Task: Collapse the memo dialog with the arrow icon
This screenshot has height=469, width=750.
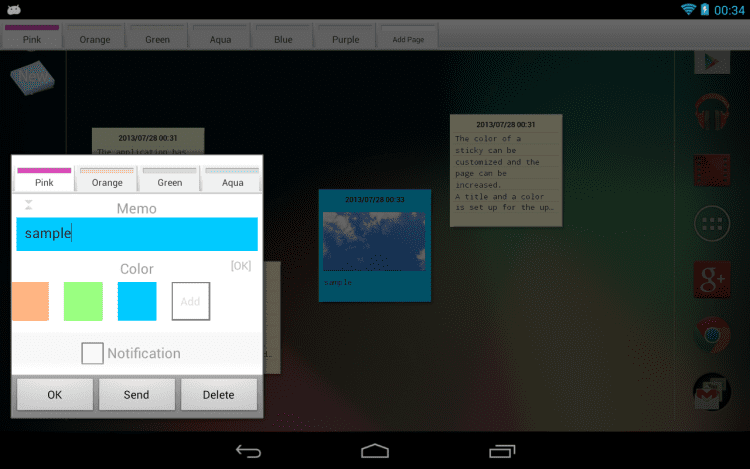Action: click(x=29, y=205)
